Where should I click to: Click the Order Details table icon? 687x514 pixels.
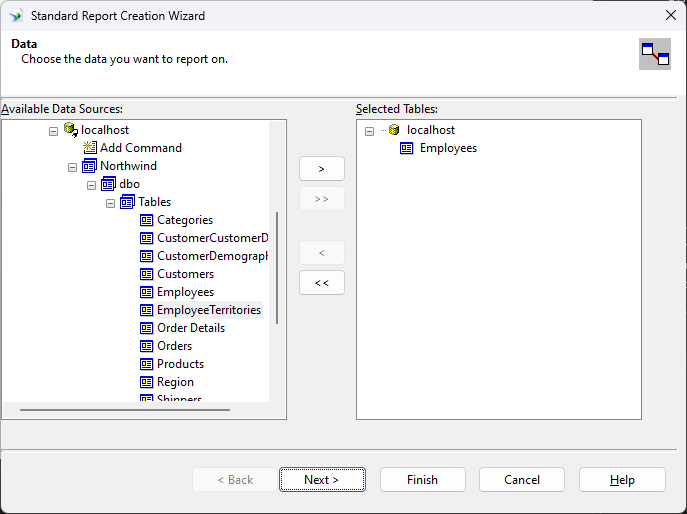click(147, 328)
